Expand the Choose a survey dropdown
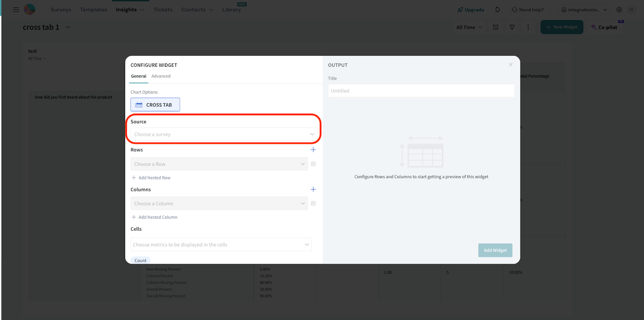644x320 pixels. pos(223,134)
